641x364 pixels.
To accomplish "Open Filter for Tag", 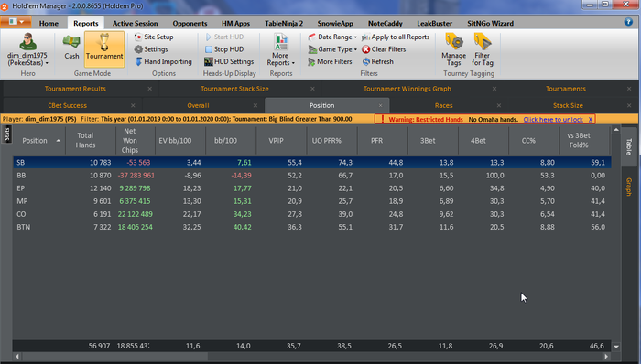I will (x=483, y=49).
